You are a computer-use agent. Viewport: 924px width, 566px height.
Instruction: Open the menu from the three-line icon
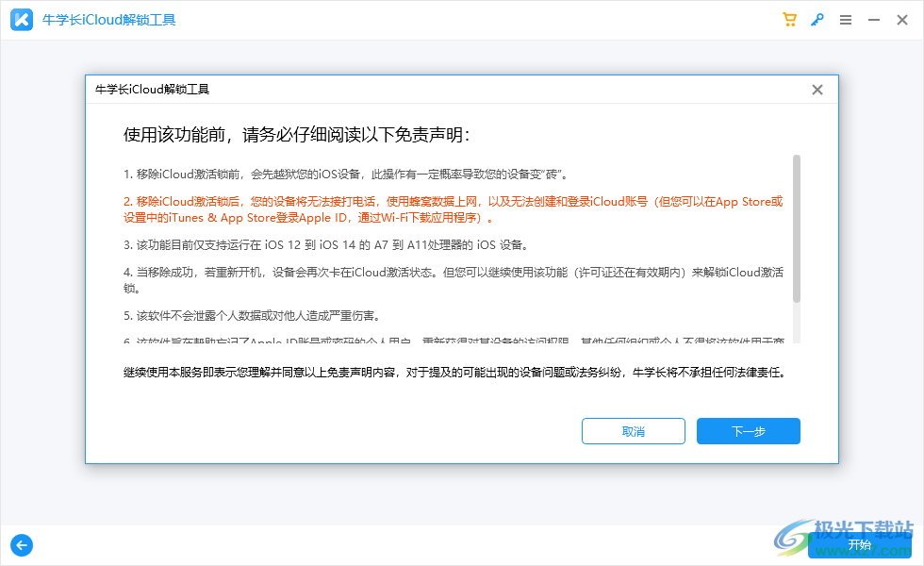(x=846, y=19)
